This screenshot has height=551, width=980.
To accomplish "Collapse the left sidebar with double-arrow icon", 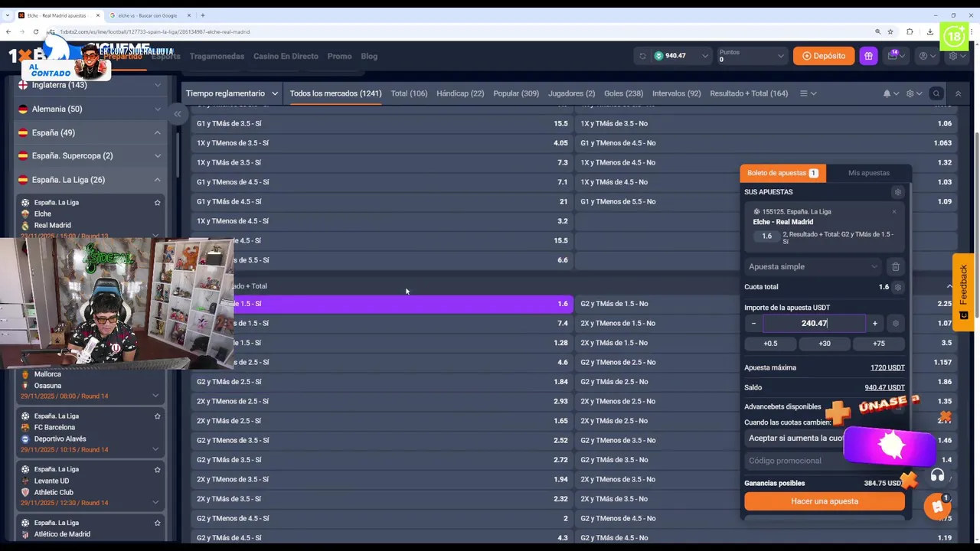I will click(177, 114).
